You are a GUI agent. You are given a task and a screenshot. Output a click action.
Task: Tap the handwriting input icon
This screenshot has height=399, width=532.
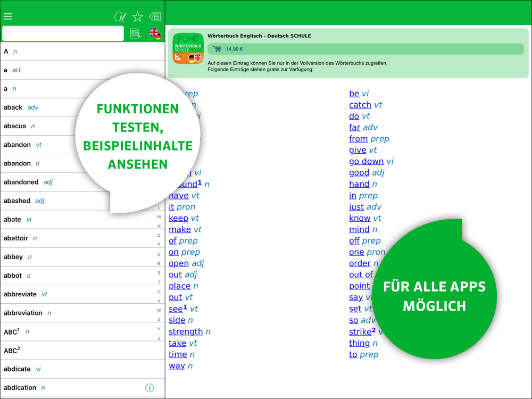coord(120,16)
